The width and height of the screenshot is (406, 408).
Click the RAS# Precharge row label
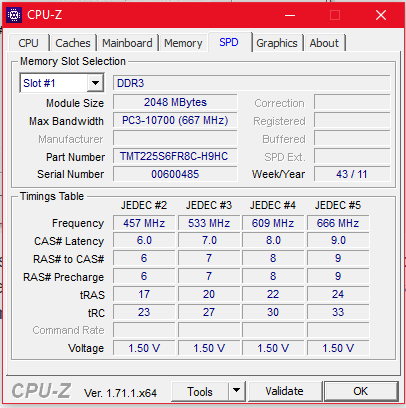point(63,277)
